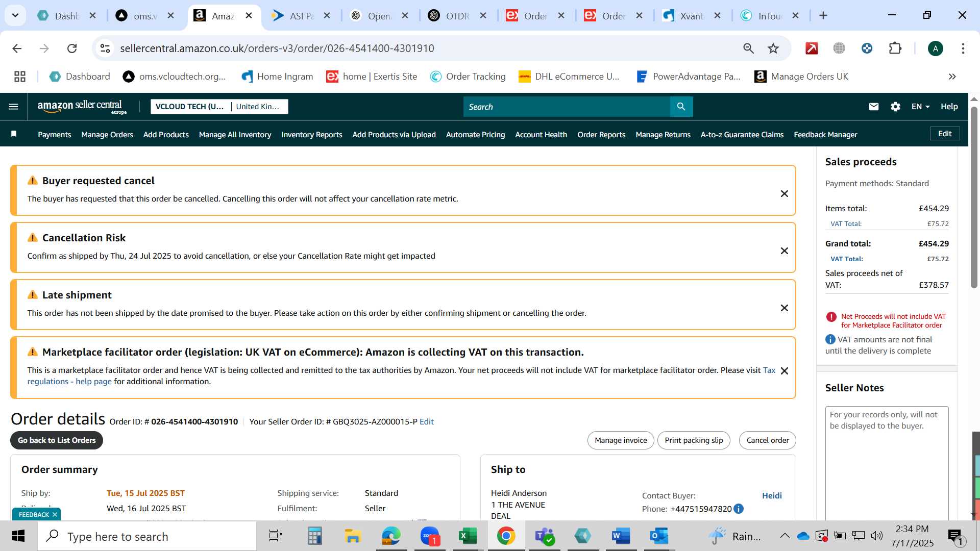Screen dimensions: 980x551
Task: Click the browser zoom magnifier icon
Action: [x=748, y=48]
